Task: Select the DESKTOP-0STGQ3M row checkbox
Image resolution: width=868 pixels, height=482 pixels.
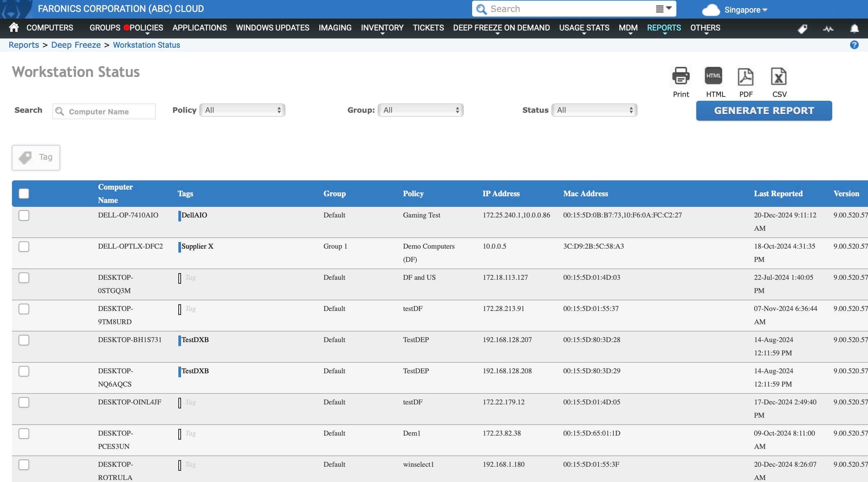Action: pos(24,278)
